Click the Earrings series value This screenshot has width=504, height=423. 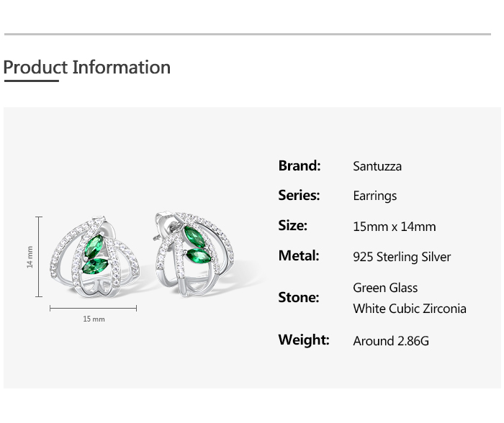[x=375, y=196]
